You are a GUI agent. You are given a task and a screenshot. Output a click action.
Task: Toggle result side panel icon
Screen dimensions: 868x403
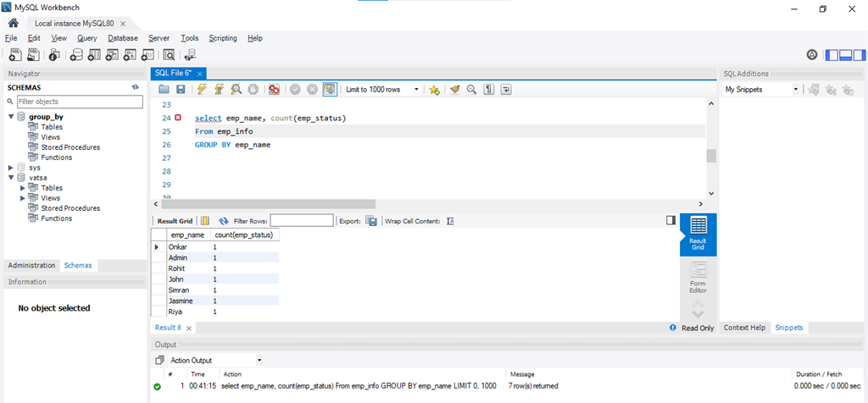[x=671, y=221]
